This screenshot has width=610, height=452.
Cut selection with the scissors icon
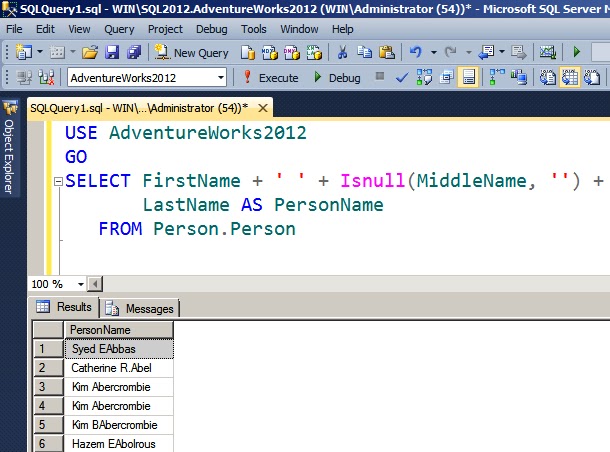342,52
